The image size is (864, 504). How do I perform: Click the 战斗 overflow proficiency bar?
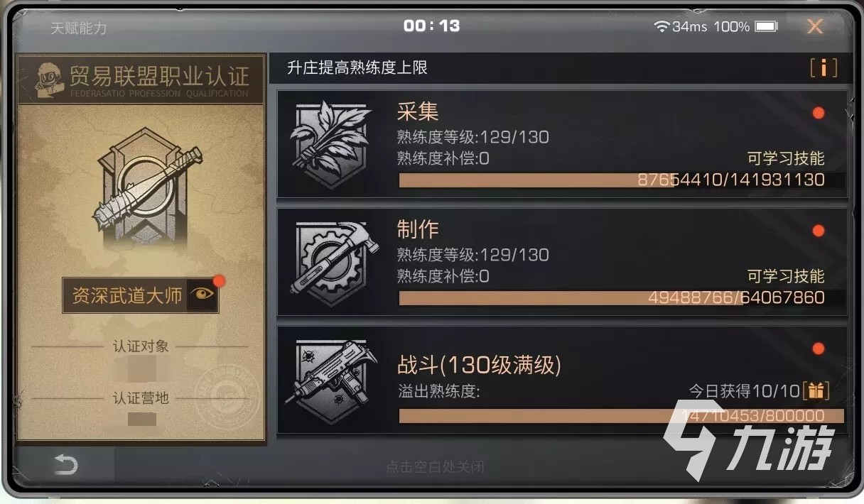point(621,415)
